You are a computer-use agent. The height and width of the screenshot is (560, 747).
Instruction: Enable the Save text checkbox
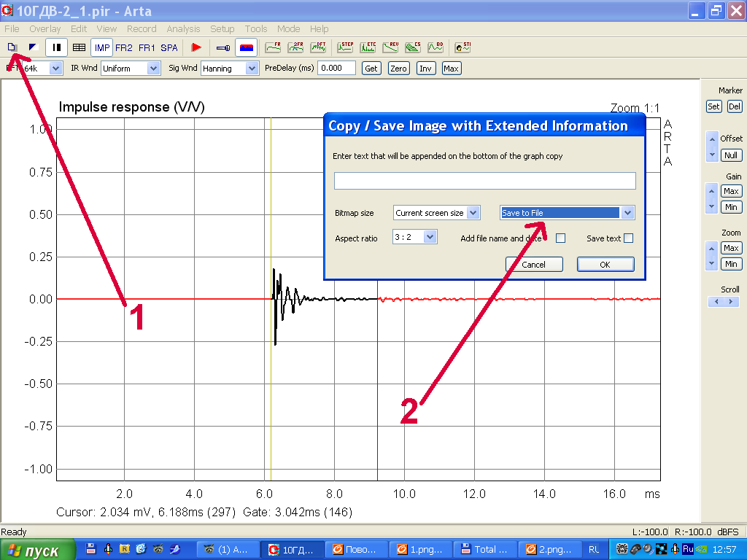(628, 238)
